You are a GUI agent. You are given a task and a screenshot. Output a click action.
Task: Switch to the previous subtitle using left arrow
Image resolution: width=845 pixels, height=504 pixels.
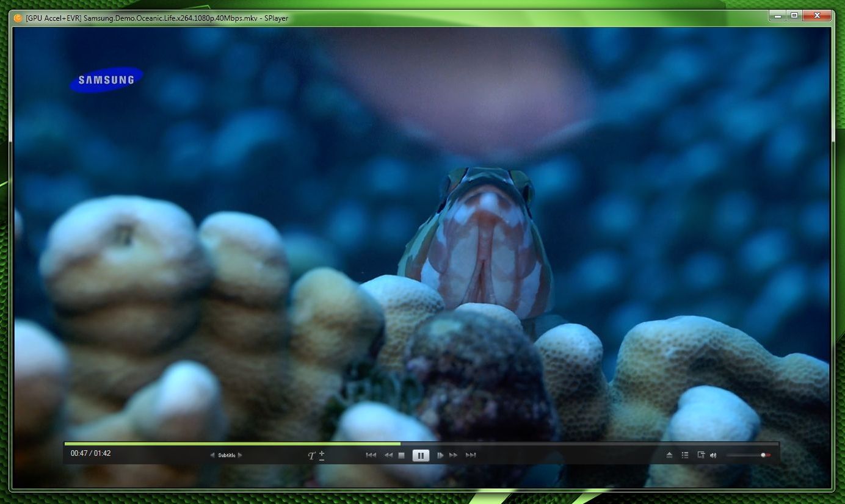tap(212, 455)
